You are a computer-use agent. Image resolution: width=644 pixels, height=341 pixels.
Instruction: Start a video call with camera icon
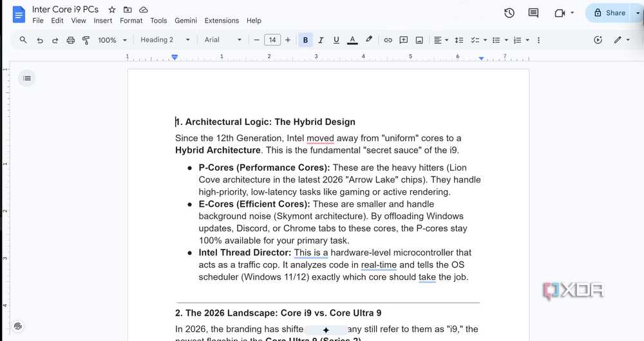pos(560,13)
